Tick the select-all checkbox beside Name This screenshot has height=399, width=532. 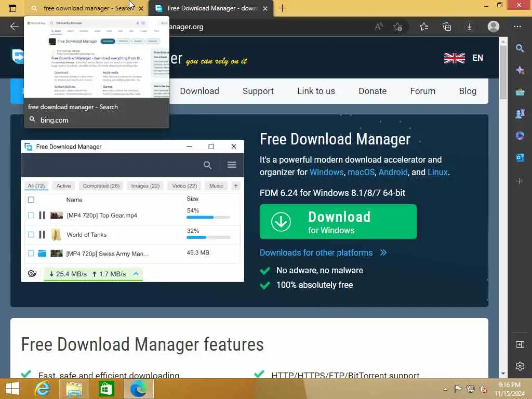[31, 200]
